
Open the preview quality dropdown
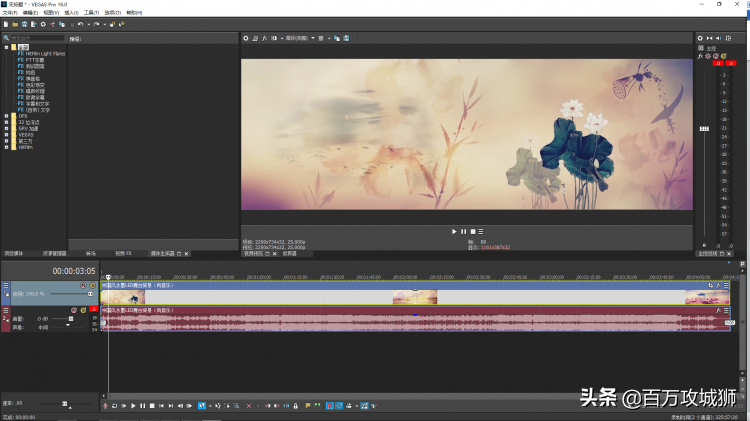299,38
